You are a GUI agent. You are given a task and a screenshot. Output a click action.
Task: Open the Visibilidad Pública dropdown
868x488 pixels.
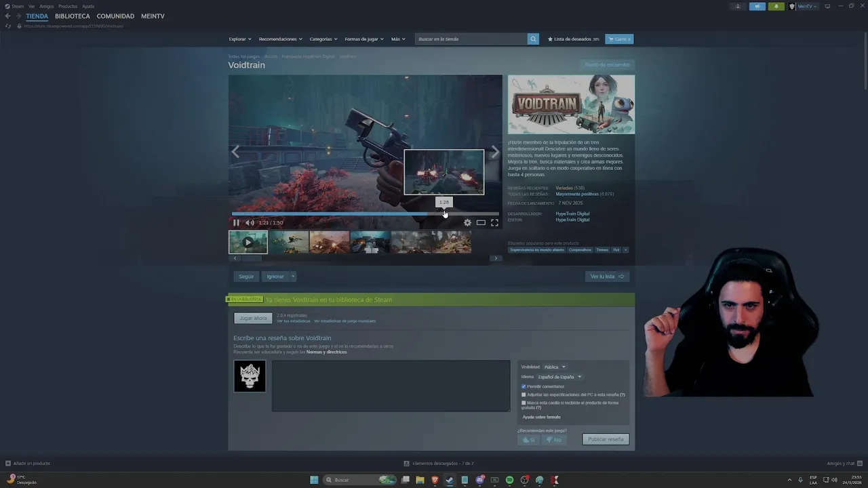(x=554, y=367)
